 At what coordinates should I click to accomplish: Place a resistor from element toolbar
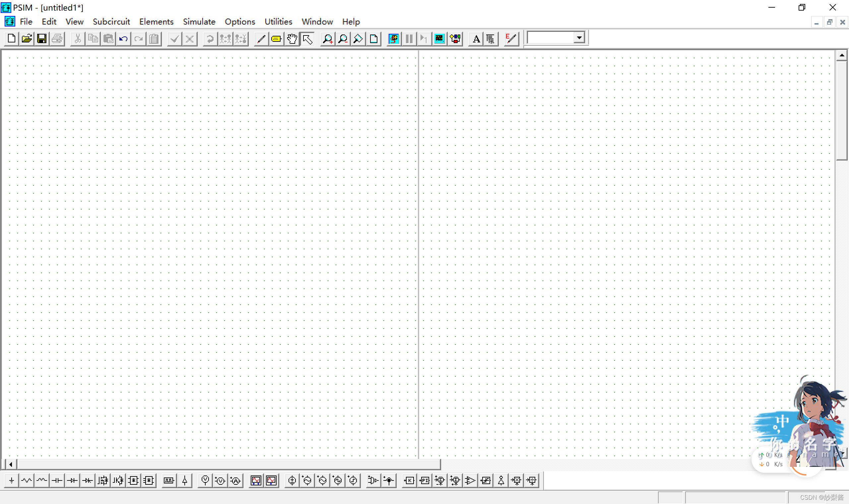[x=27, y=480]
